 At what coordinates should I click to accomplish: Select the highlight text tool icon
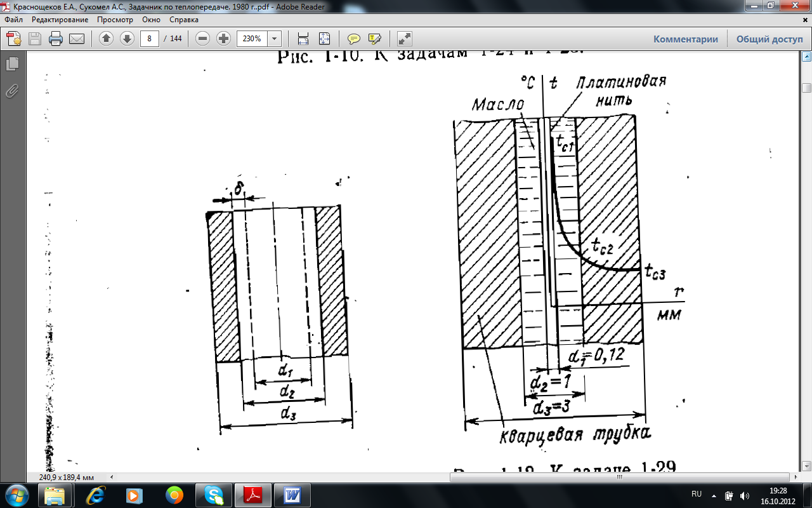coord(374,39)
